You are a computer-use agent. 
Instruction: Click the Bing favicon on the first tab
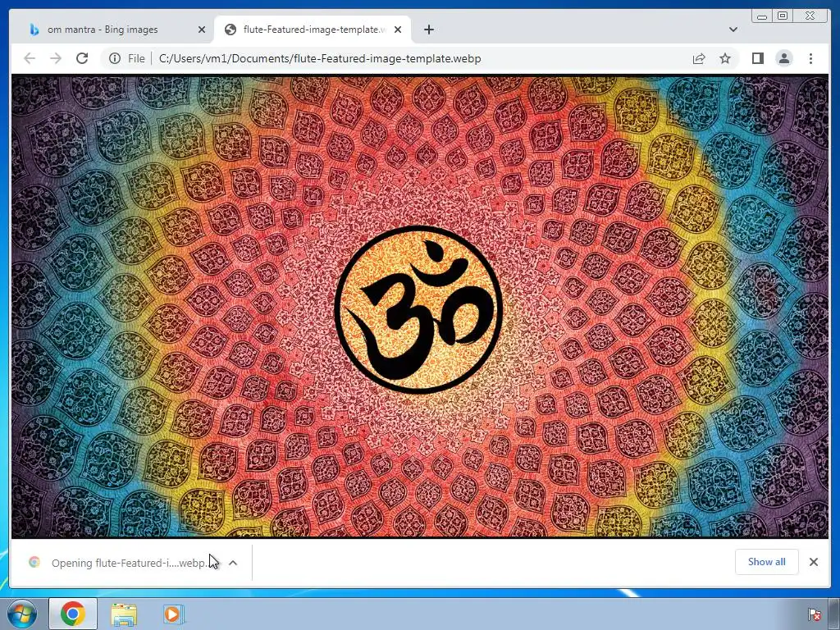point(34,30)
